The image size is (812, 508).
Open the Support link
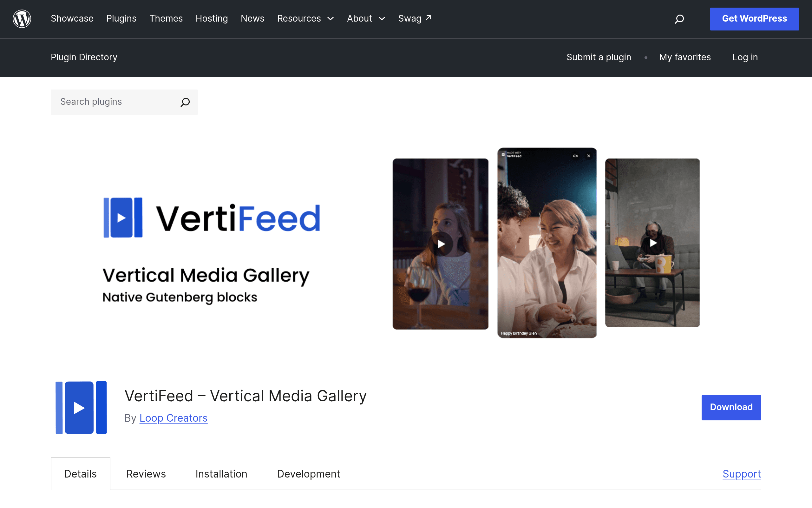pos(742,474)
